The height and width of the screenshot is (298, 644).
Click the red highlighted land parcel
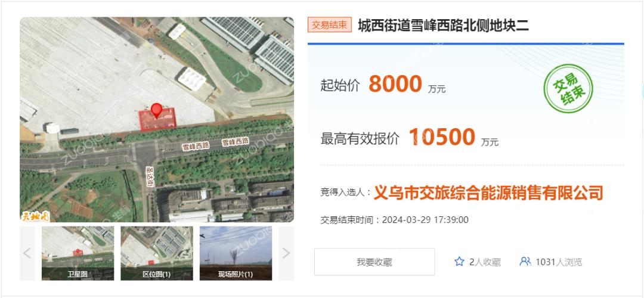[158, 119]
